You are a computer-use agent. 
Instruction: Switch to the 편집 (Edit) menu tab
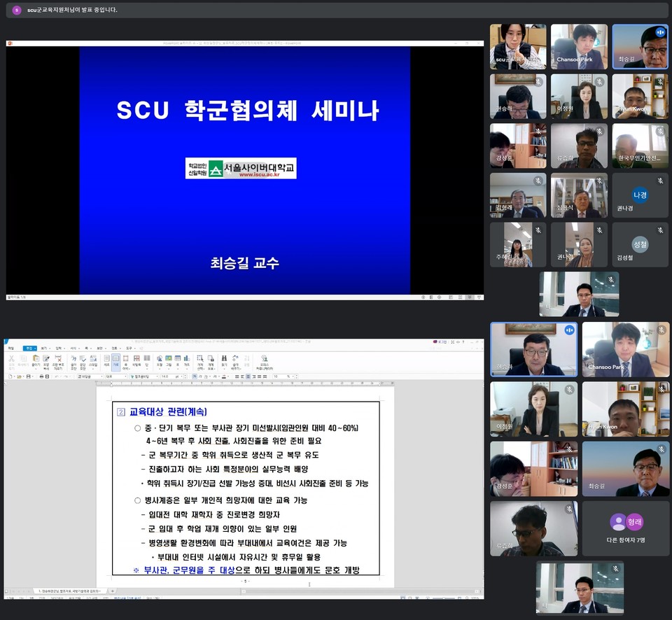click(29, 348)
